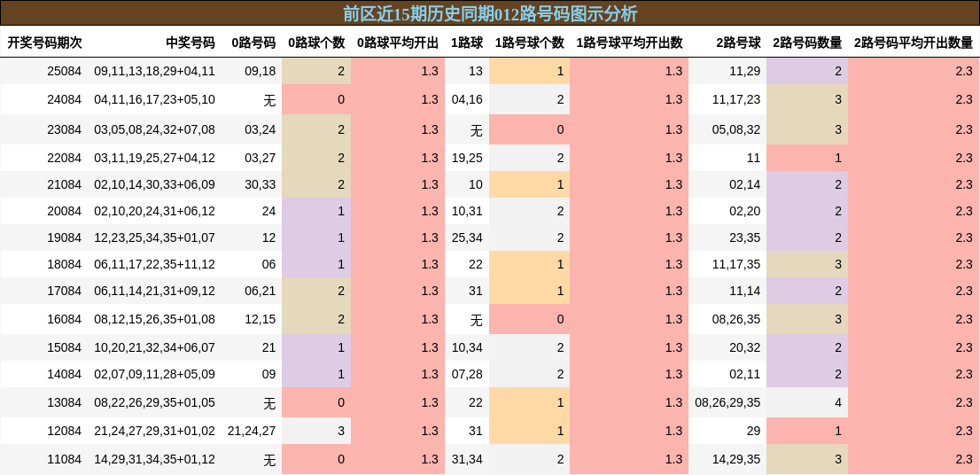Select issue number 19084
The image size is (980, 475).
(x=65, y=237)
